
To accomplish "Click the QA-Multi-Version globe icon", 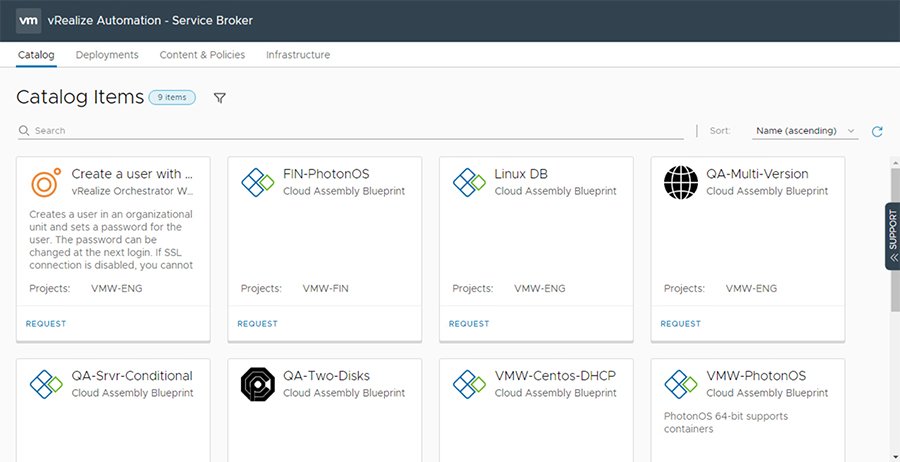I will (x=680, y=182).
